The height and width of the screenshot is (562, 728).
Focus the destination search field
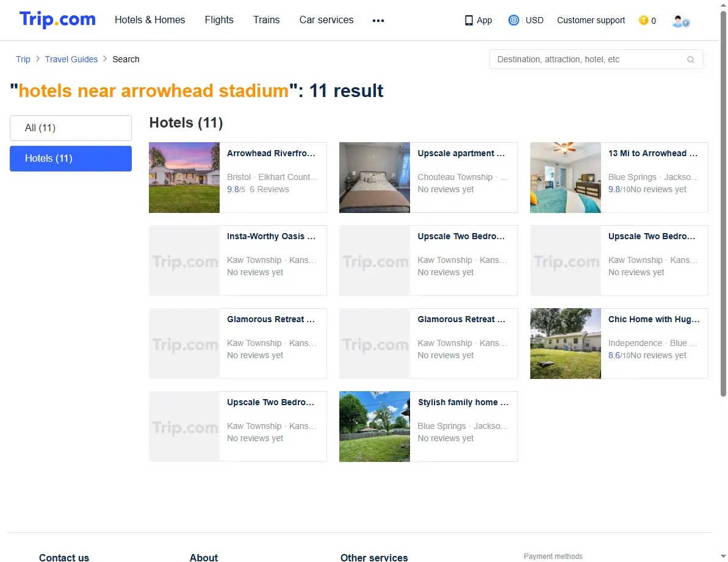pyautogui.click(x=596, y=59)
